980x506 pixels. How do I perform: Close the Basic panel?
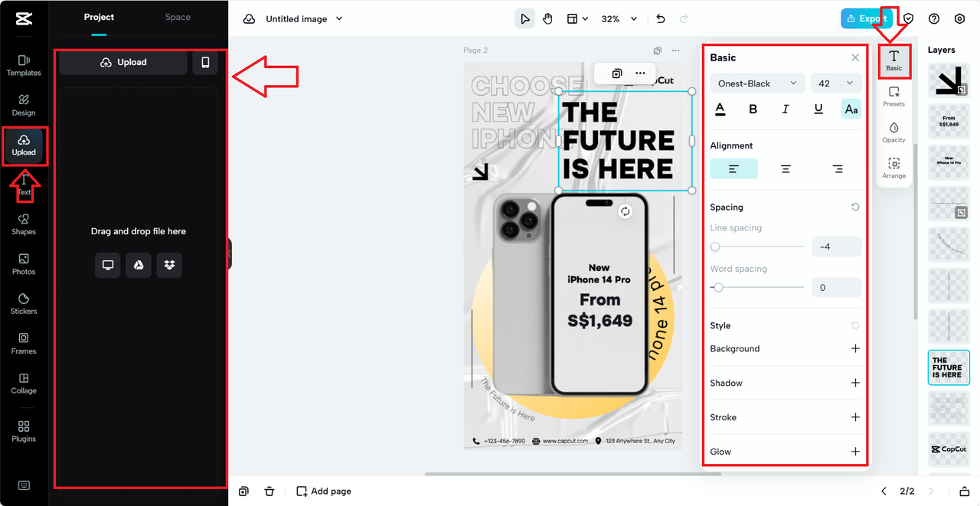click(855, 58)
